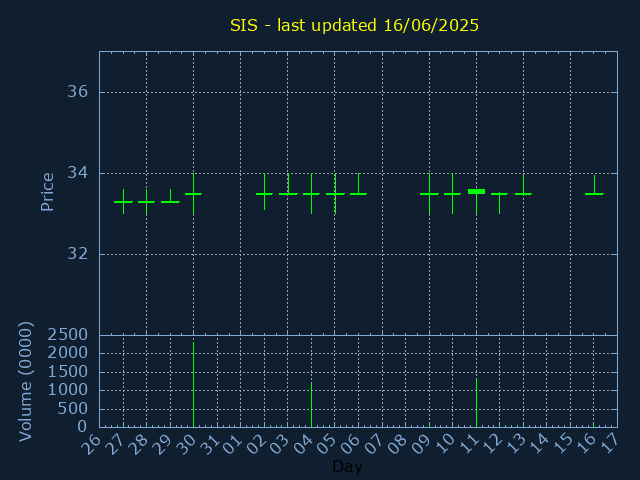
Task: Click the day tick label '12'
Action: (492, 444)
